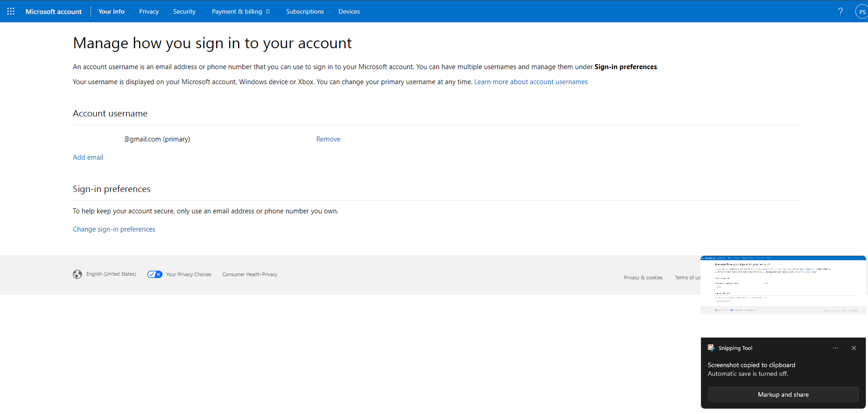
Task: Click the Snipping Tool app icon
Action: click(711, 348)
